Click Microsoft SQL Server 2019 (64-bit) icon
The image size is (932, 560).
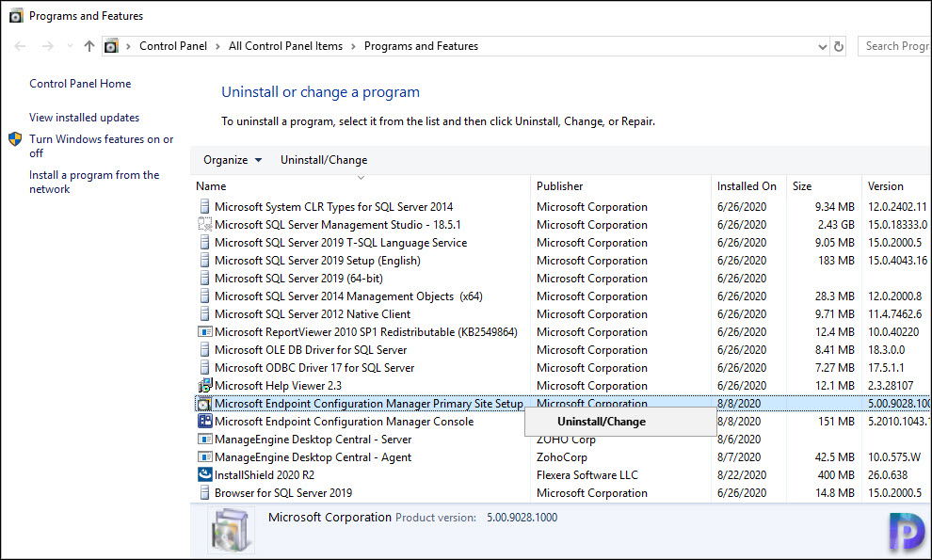tap(204, 279)
